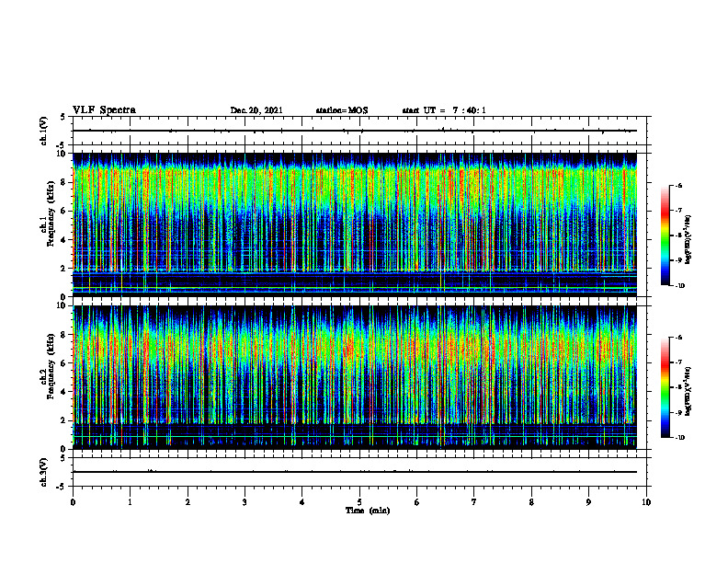The image size is (728, 563).
Task: Click the 'start UT = 7 : 40: 1' label
Action: tap(444, 110)
